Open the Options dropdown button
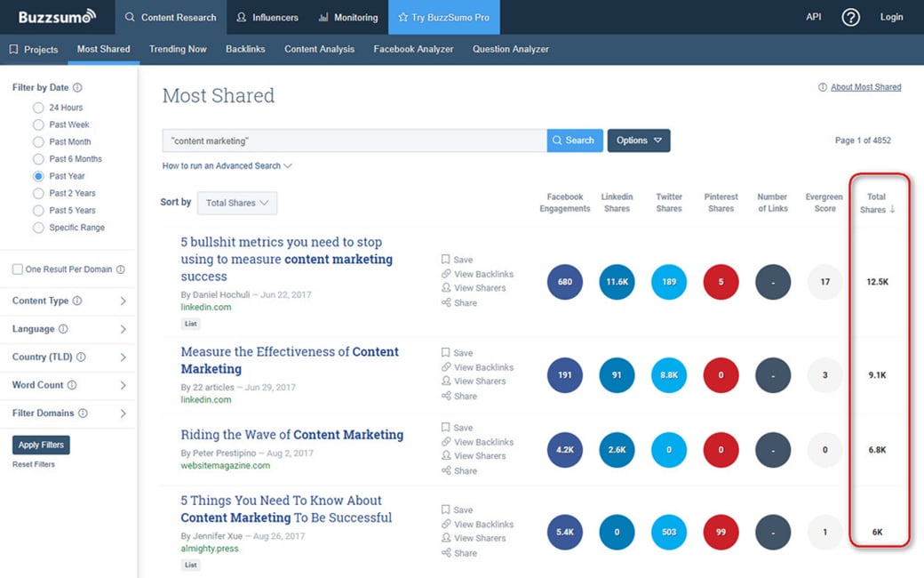Screen dimensions: 924x578 coord(638,140)
